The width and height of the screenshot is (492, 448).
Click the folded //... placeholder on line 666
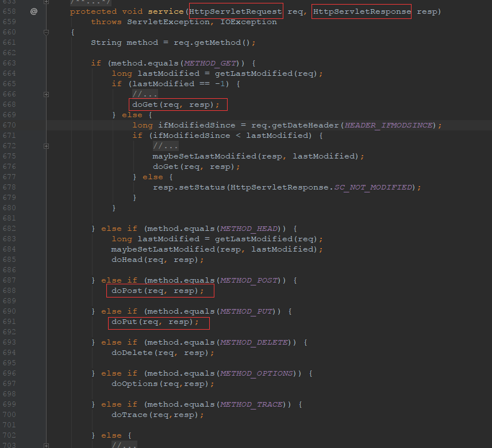145,94
